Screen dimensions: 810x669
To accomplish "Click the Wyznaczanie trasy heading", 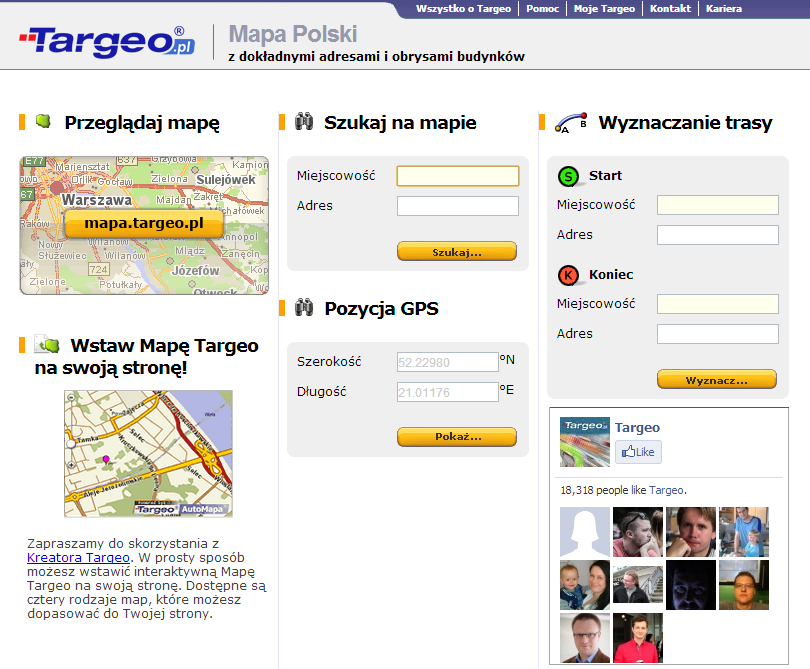I will tap(686, 123).
